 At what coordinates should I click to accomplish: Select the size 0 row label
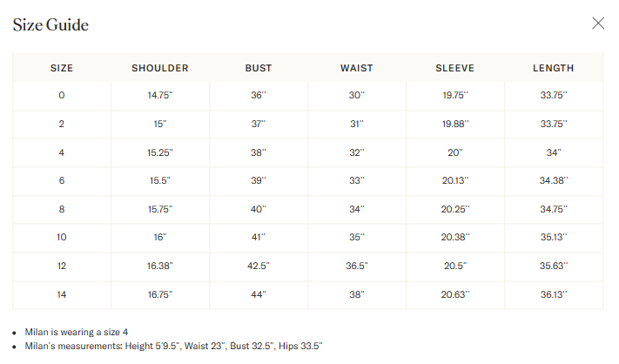[62, 95]
